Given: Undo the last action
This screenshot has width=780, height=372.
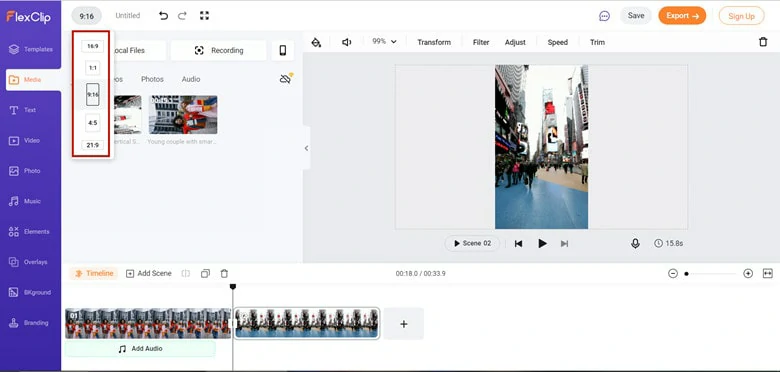Looking at the screenshot, I should (x=163, y=15).
